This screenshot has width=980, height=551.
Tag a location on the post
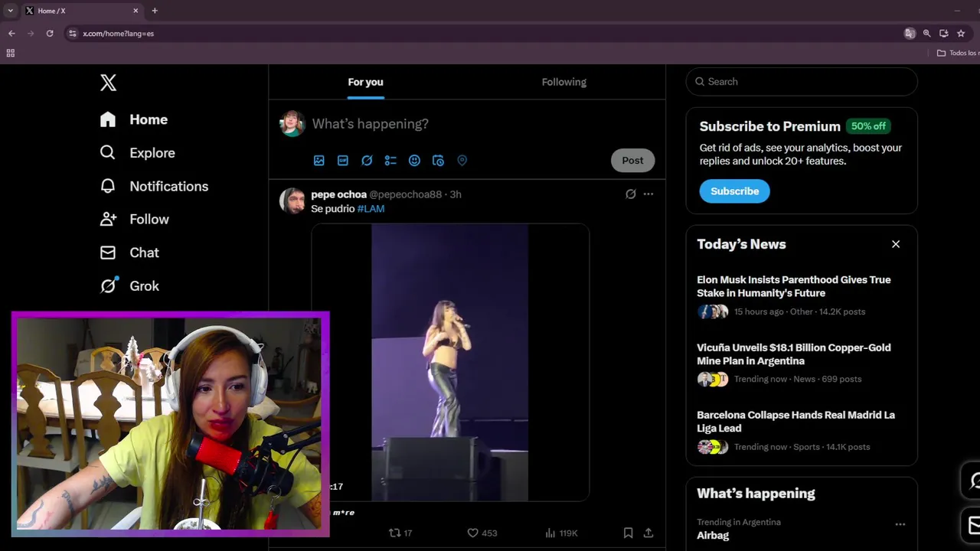pyautogui.click(x=462, y=161)
